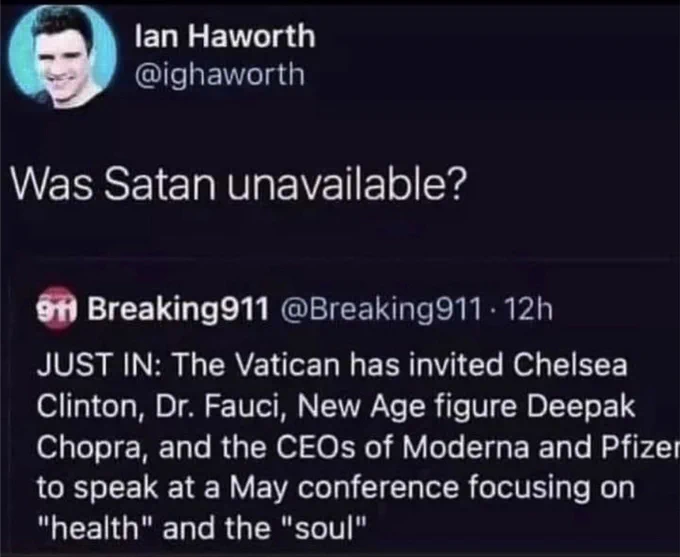The height and width of the screenshot is (557, 680).
Task: Click the word 'Moderna' in quoted tweet
Action: click(x=465, y=447)
